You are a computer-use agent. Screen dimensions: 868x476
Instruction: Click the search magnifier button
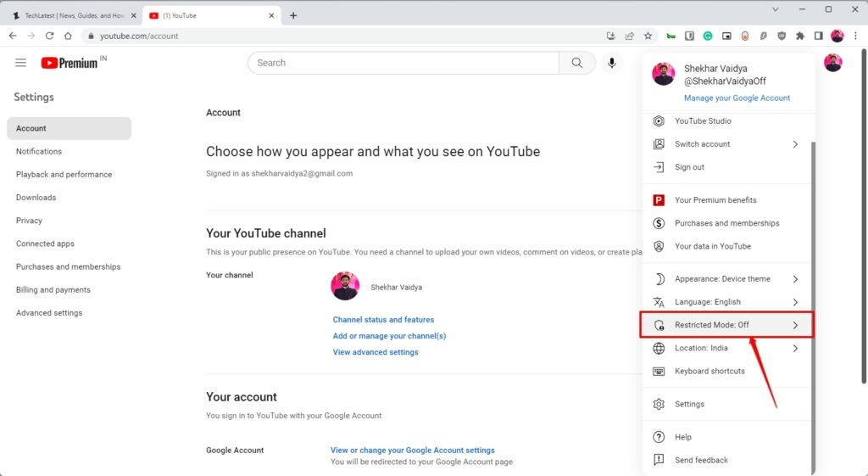[x=576, y=63]
